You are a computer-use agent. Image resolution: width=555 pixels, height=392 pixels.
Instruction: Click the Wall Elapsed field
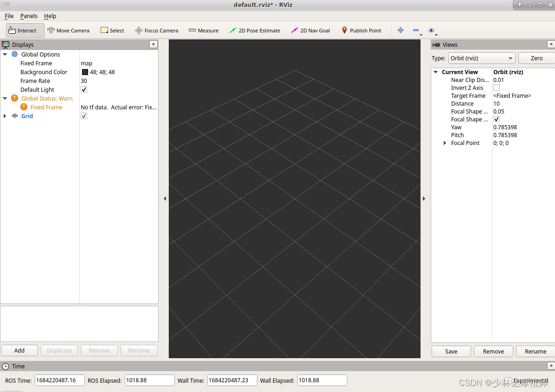point(322,380)
